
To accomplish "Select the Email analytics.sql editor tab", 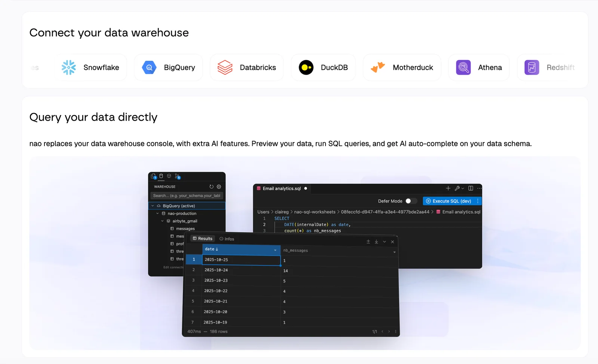I will pos(281,189).
